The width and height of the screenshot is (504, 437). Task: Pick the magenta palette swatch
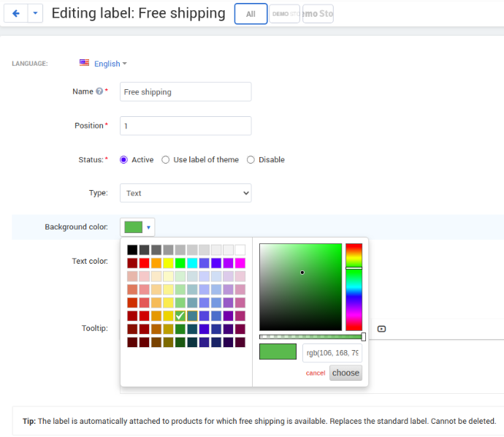(x=240, y=263)
